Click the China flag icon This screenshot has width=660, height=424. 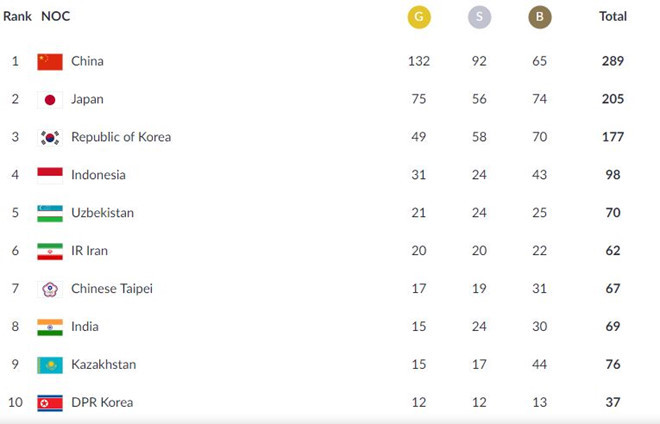pos(50,61)
